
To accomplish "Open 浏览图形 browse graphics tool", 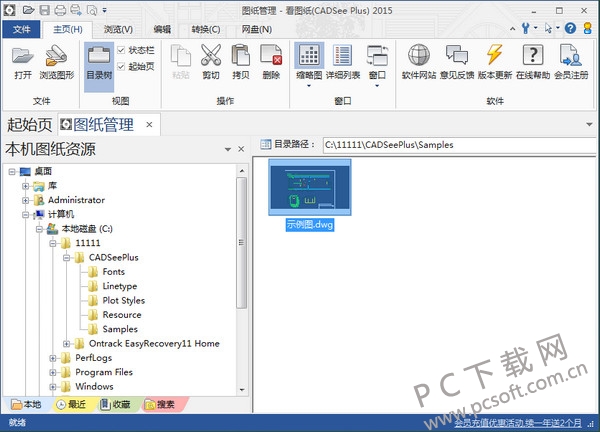I will [57, 61].
